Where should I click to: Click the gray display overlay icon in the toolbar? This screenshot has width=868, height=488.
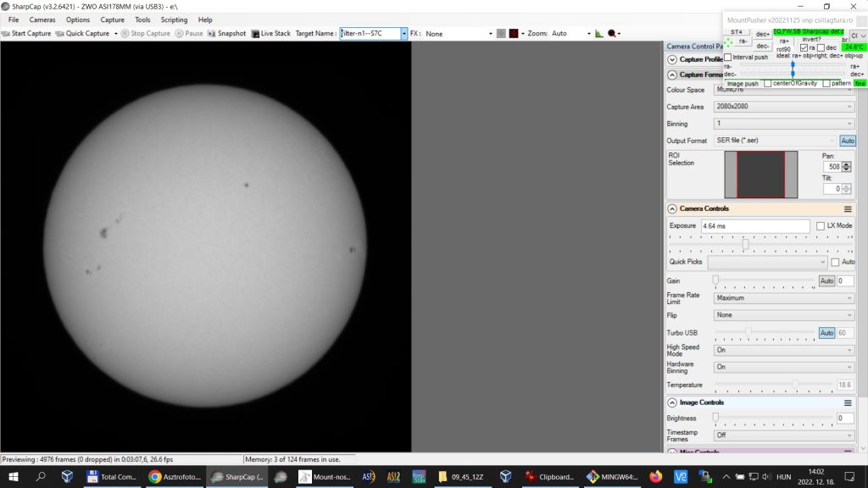pyautogui.click(x=501, y=34)
